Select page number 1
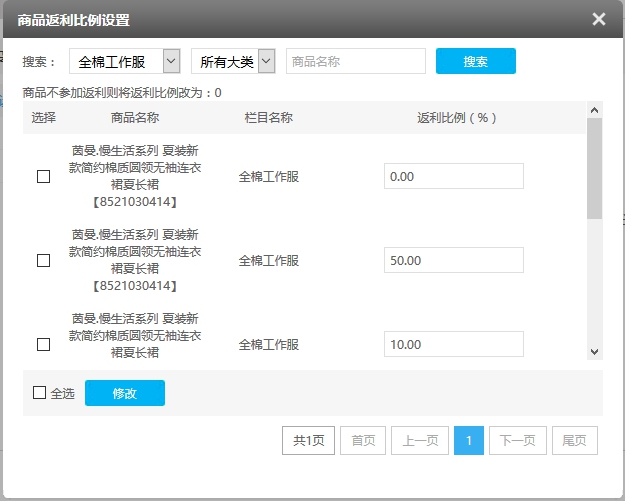 coord(468,441)
